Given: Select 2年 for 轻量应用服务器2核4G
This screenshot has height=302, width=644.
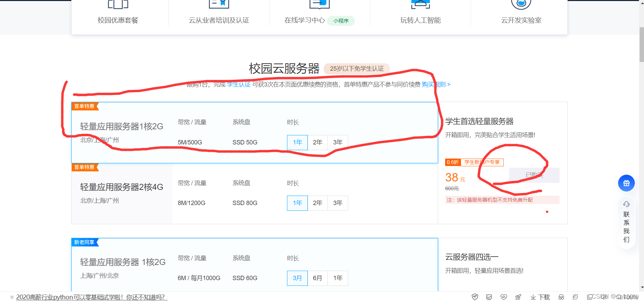Looking at the screenshot, I should [x=318, y=203].
